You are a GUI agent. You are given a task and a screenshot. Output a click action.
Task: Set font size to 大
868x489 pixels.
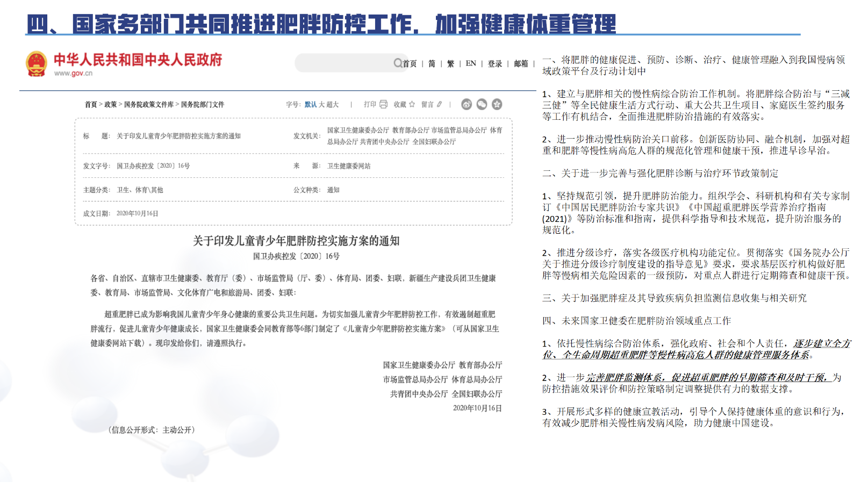point(322,104)
